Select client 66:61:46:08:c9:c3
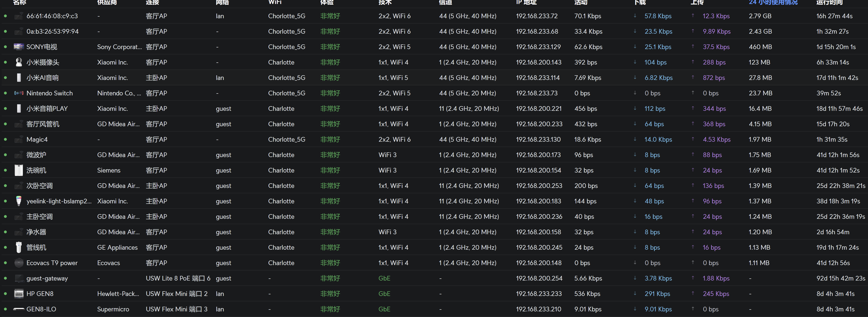868x317 pixels. [x=52, y=16]
